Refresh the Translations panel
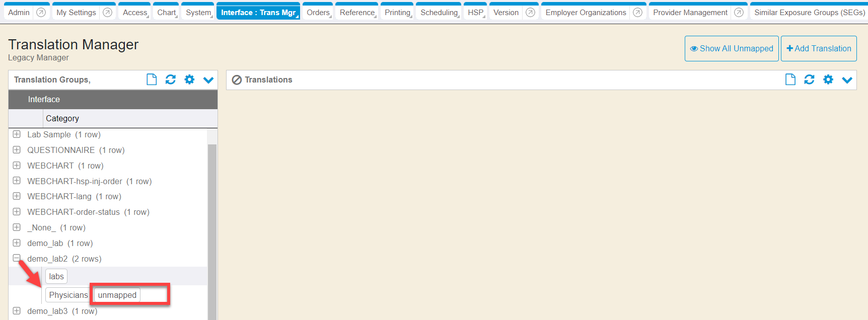Viewport: 868px width, 320px height. 809,79
